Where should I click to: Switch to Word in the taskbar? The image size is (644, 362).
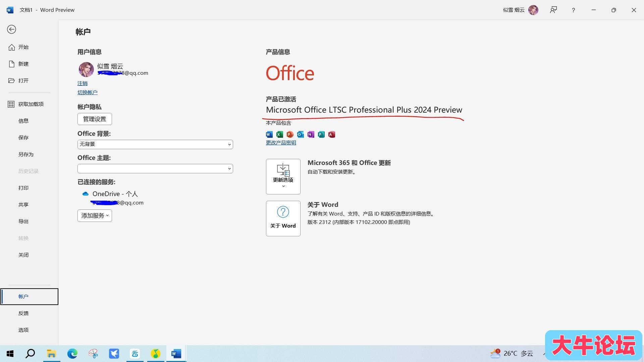(x=176, y=354)
